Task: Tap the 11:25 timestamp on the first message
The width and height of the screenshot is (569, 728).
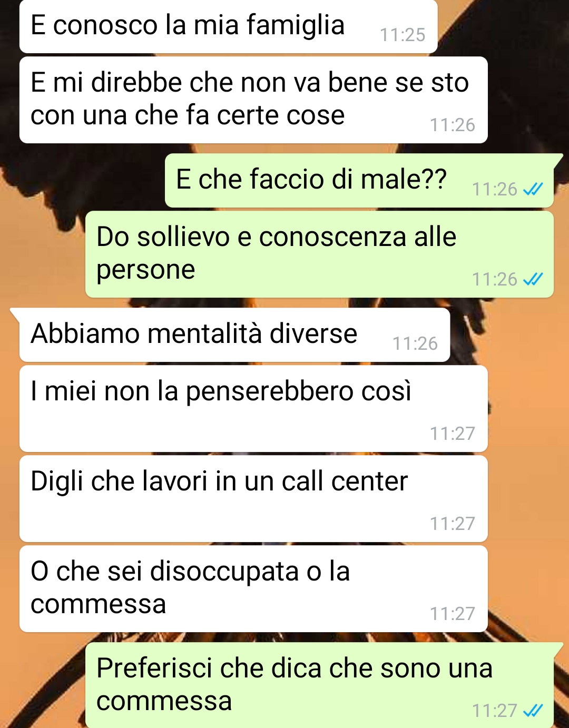Action: [403, 35]
